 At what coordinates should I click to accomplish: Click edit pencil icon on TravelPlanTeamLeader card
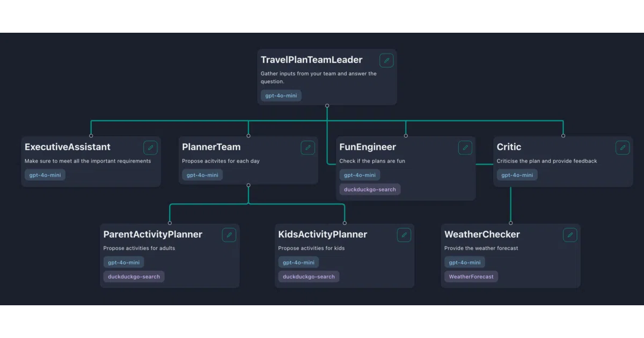pos(386,61)
